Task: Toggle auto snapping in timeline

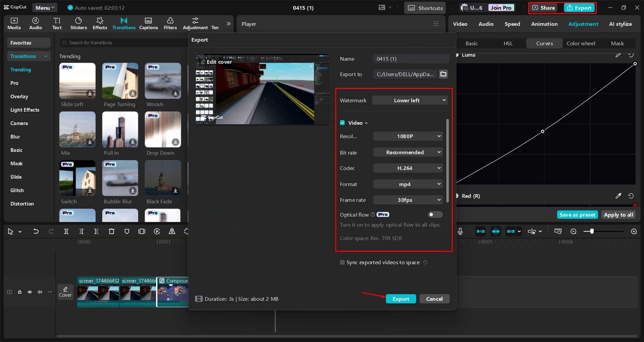Action: (496, 231)
